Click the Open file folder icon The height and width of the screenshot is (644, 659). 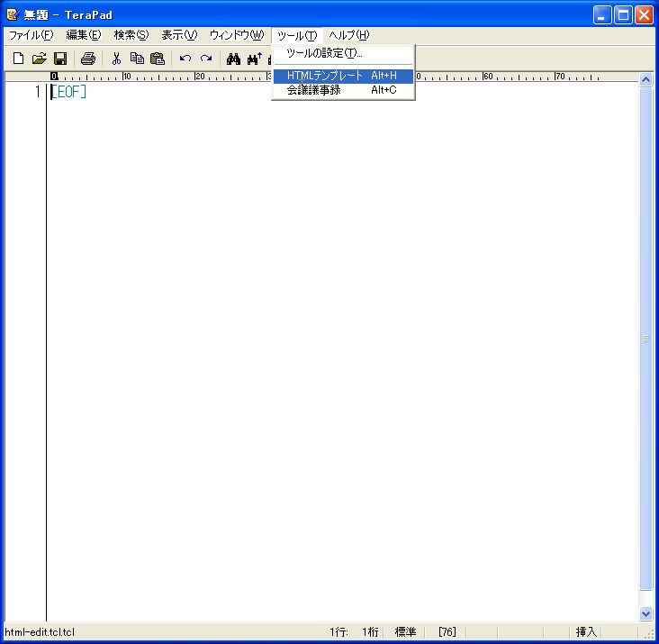point(39,58)
